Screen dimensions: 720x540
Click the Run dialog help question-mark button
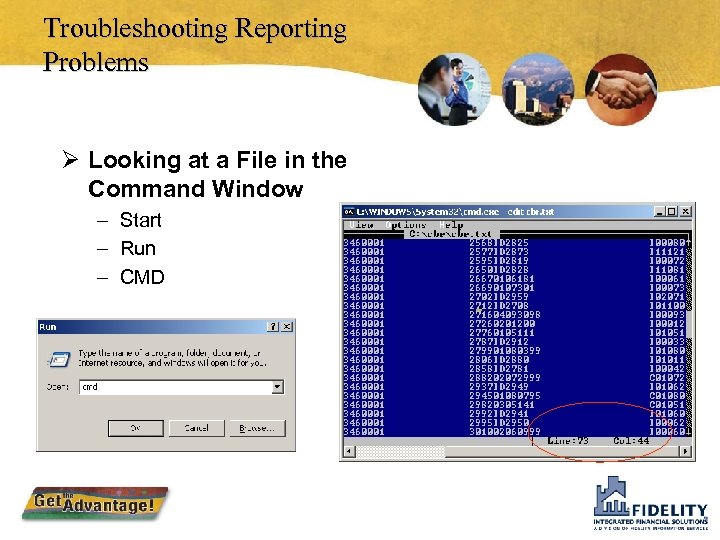[x=273, y=326]
